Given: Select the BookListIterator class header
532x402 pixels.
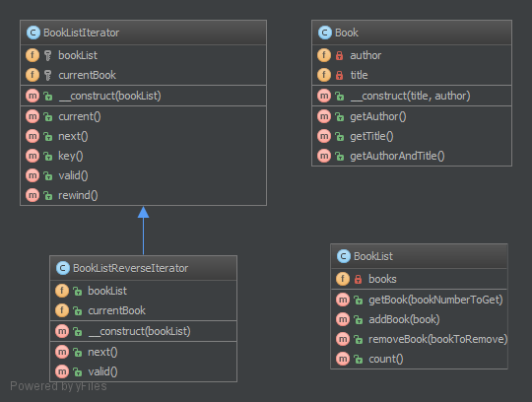Looking at the screenshot, I should point(143,33).
